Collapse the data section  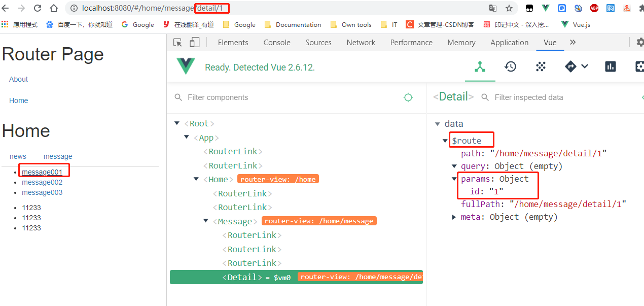(438, 124)
